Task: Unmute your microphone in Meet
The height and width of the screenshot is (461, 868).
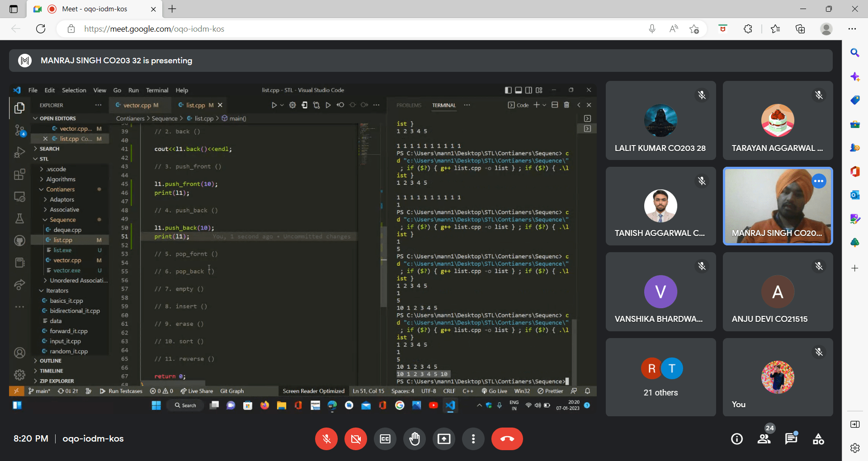Action: 326,438
